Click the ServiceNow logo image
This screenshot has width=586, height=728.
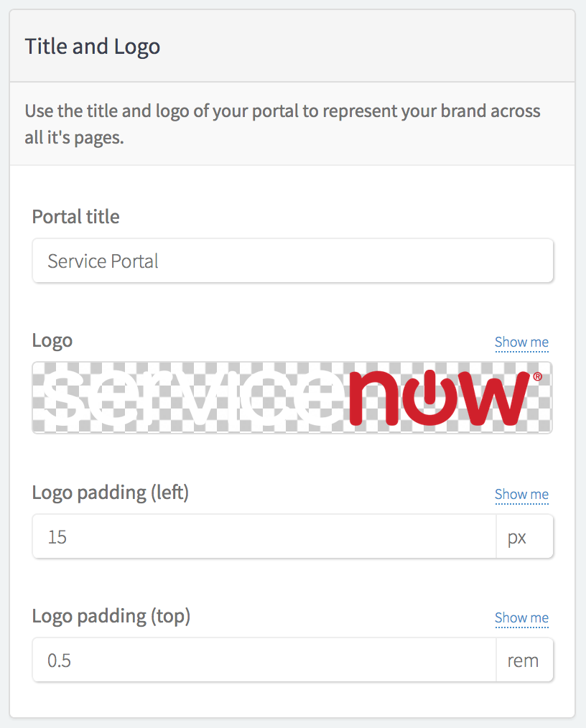point(292,398)
